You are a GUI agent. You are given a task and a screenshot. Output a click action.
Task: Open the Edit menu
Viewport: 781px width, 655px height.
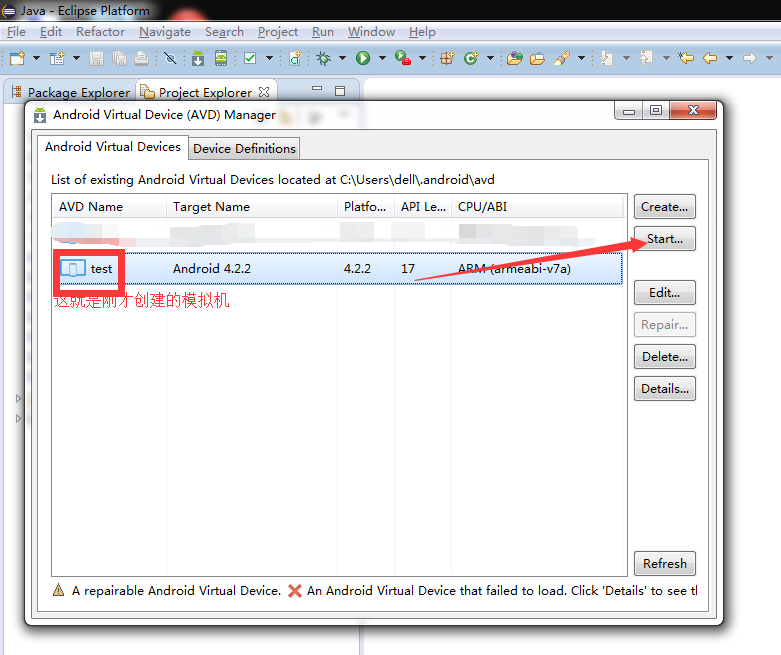tap(51, 32)
